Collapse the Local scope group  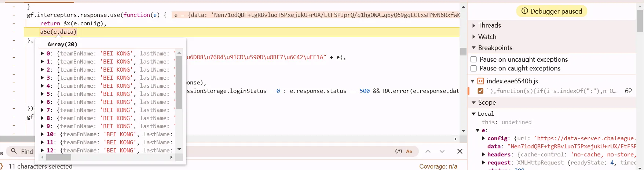[x=473, y=114]
